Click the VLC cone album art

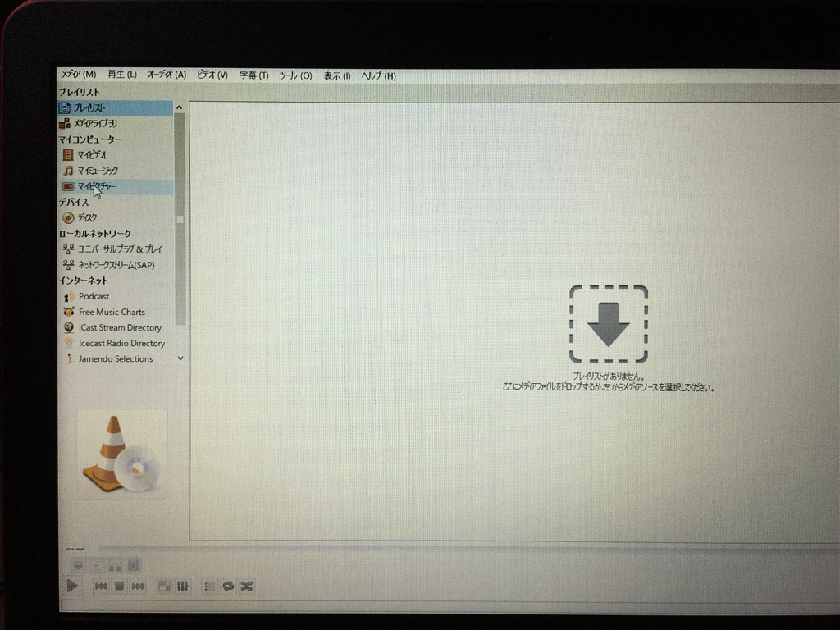click(122, 454)
